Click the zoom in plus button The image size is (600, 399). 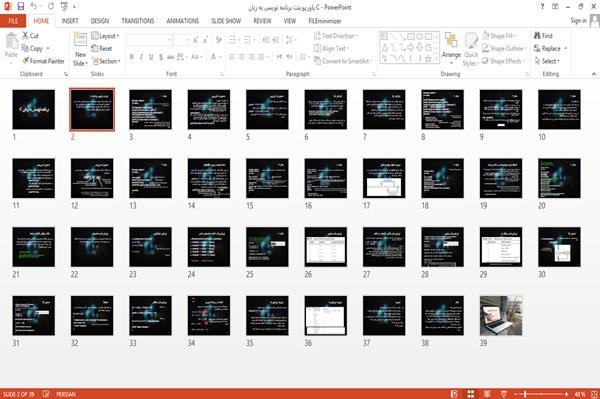pyautogui.click(x=566, y=394)
